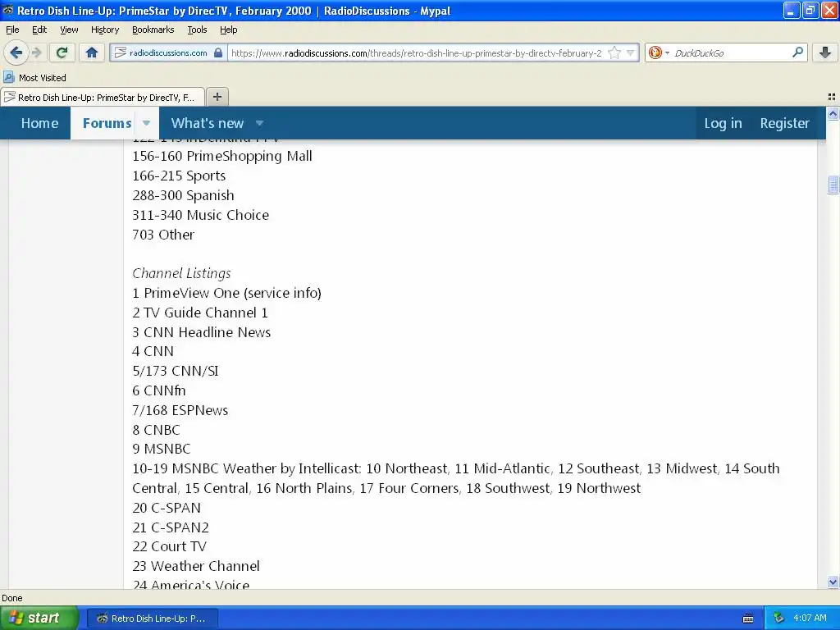Click the "156-160 PrimeShopping Mall" line

point(221,156)
